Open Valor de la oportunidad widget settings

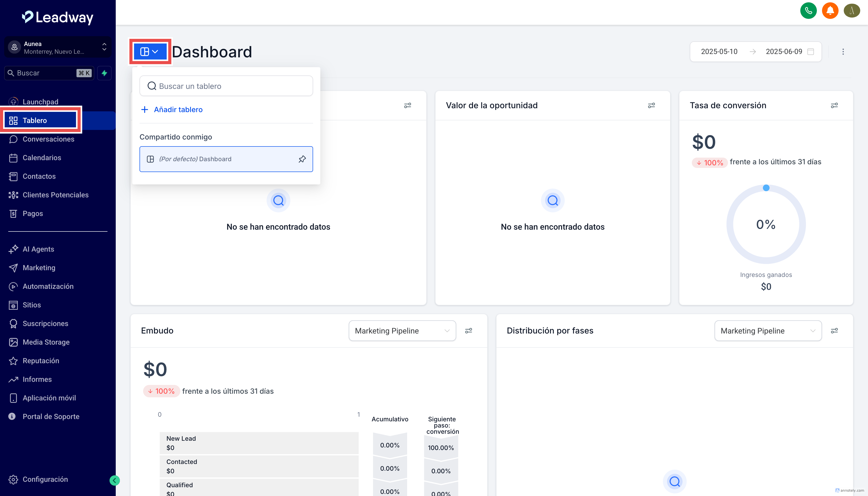pyautogui.click(x=651, y=106)
